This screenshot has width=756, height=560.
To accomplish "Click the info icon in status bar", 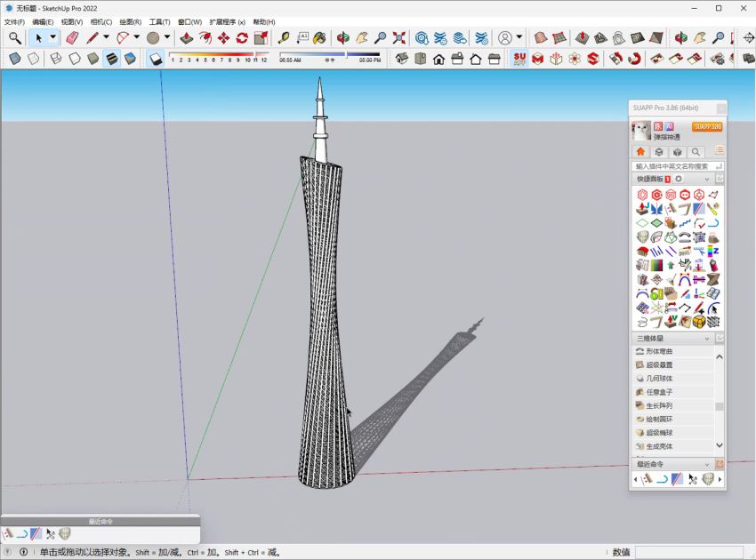I will (x=24, y=552).
